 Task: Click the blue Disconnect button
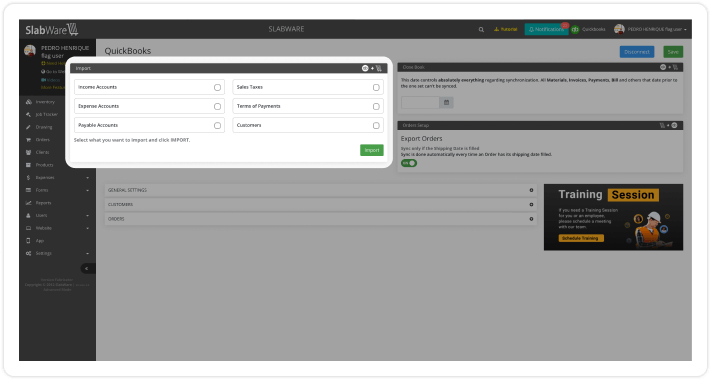tap(637, 52)
